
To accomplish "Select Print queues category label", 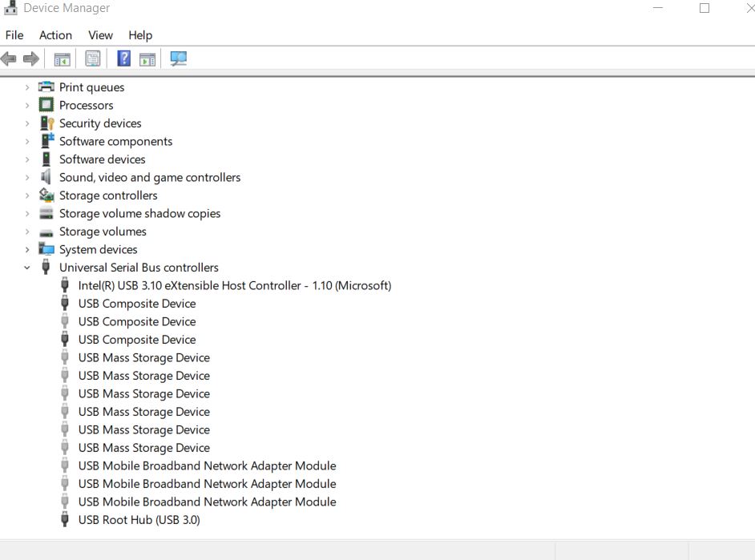I will click(x=91, y=87).
